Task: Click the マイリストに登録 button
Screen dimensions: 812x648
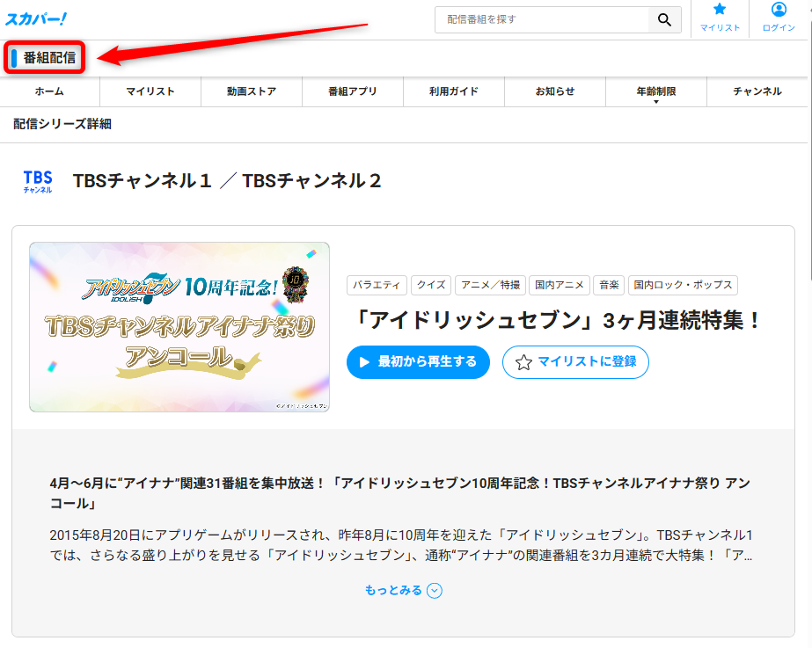Action: click(x=575, y=362)
